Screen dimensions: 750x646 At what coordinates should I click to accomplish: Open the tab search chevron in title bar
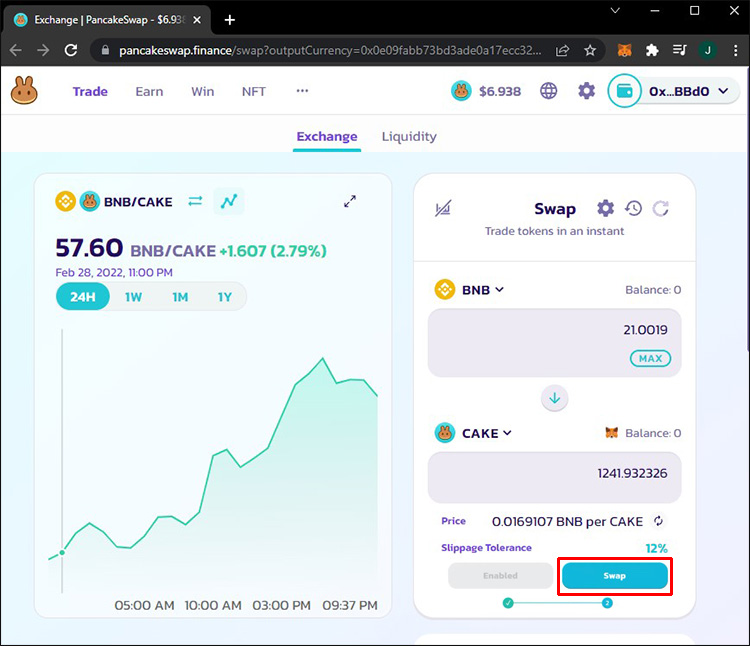[x=615, y=11]
